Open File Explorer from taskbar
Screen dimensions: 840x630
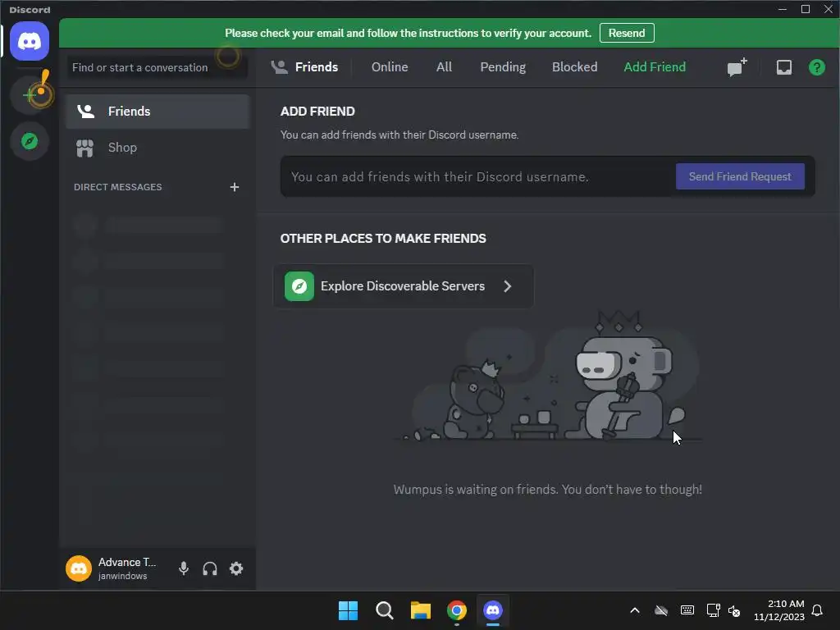(421, 610)
